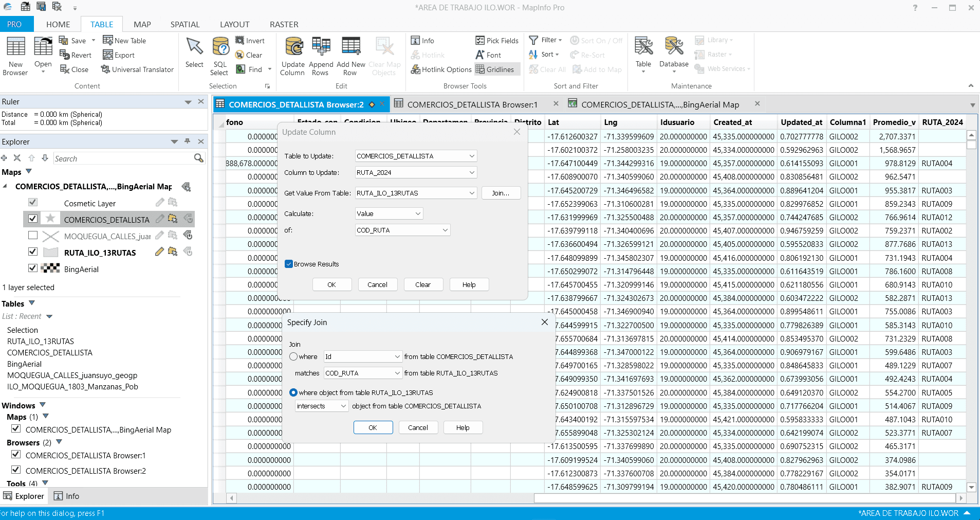Invert the current selection

250,41
